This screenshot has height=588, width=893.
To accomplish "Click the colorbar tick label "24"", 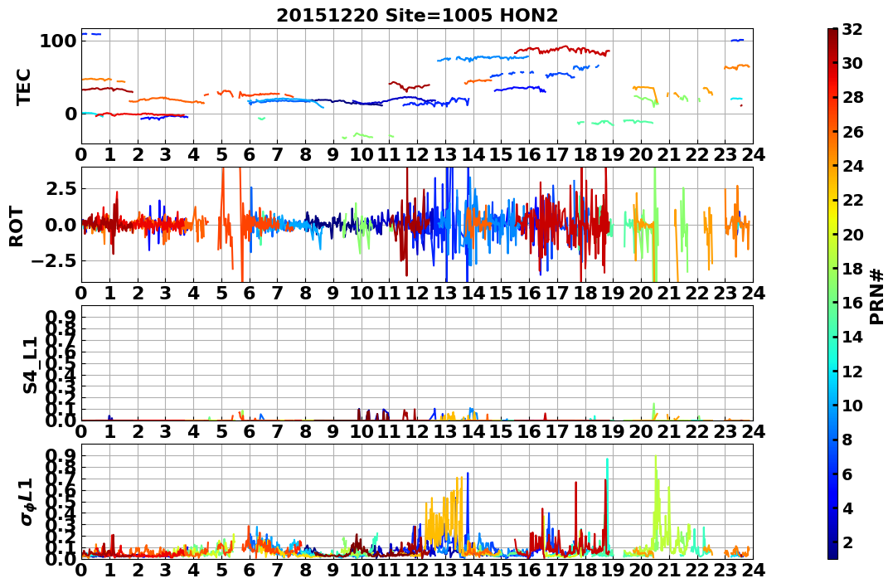I will point(852,167).
